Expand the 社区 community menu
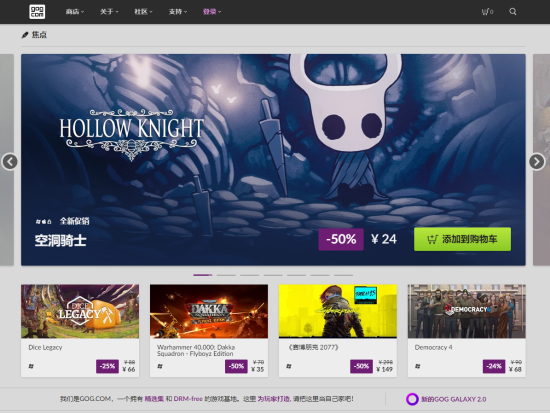 [x=143, y=12]
